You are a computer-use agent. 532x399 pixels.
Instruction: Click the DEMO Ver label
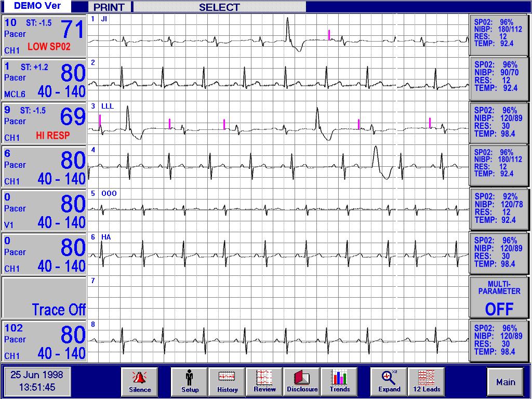[x=37, y=6]
